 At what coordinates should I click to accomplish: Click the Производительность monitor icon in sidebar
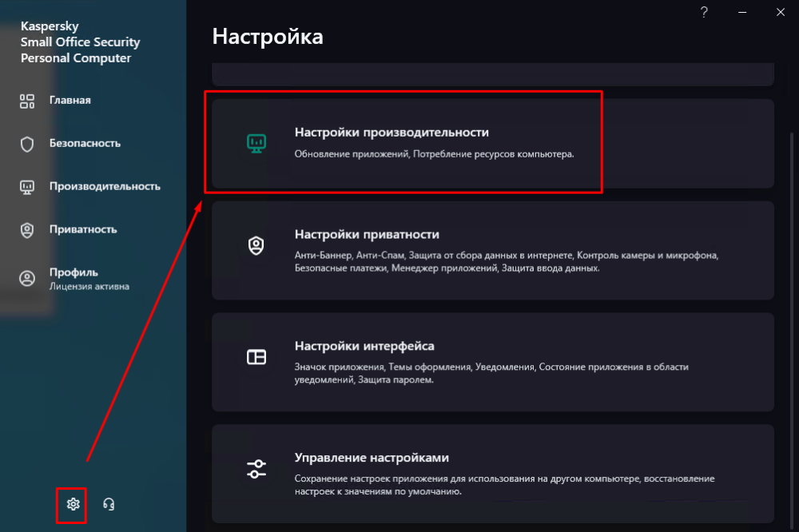click(x=27, y=187)
